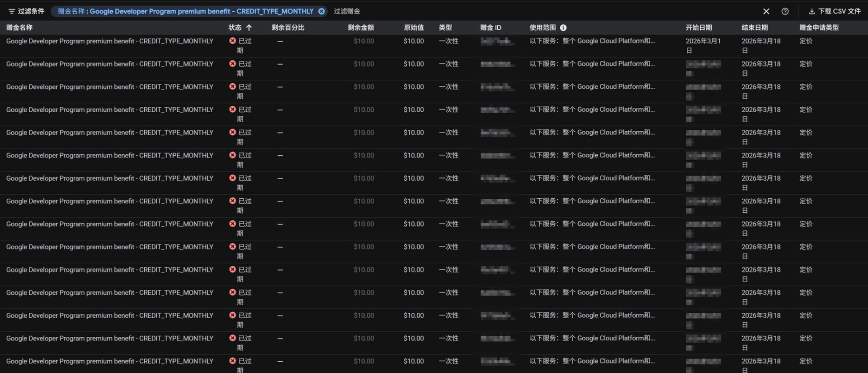Click the 赠金 ID column header
Viewport: 868px width, 373px height.
tap(491, 28)
